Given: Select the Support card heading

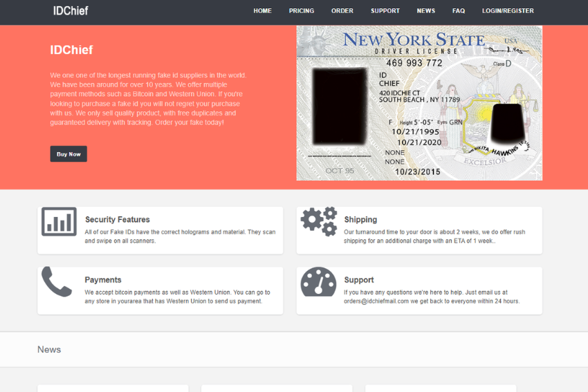Looking at the screenshot, I should [x=359, y=280].
